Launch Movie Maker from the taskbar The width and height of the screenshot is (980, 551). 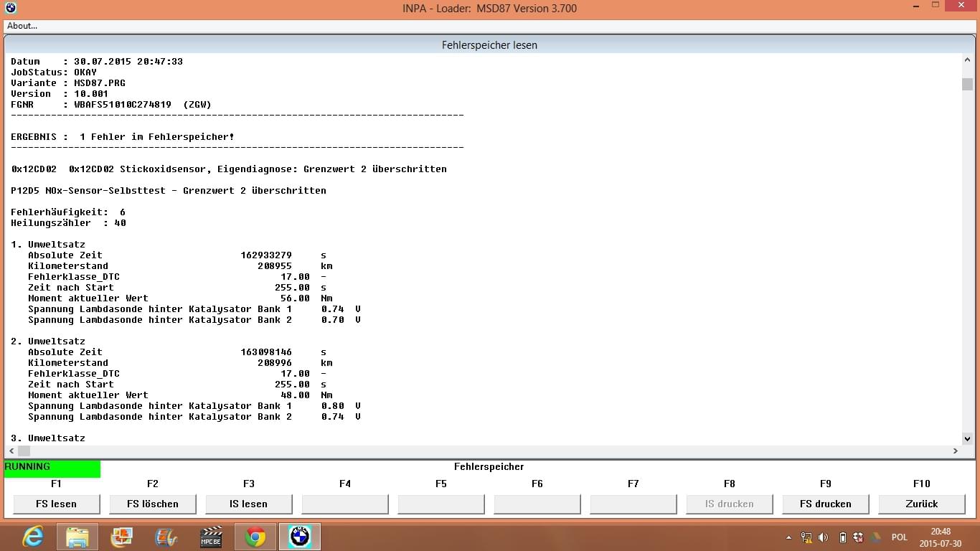pyautogui.click(x=166, y=537)
